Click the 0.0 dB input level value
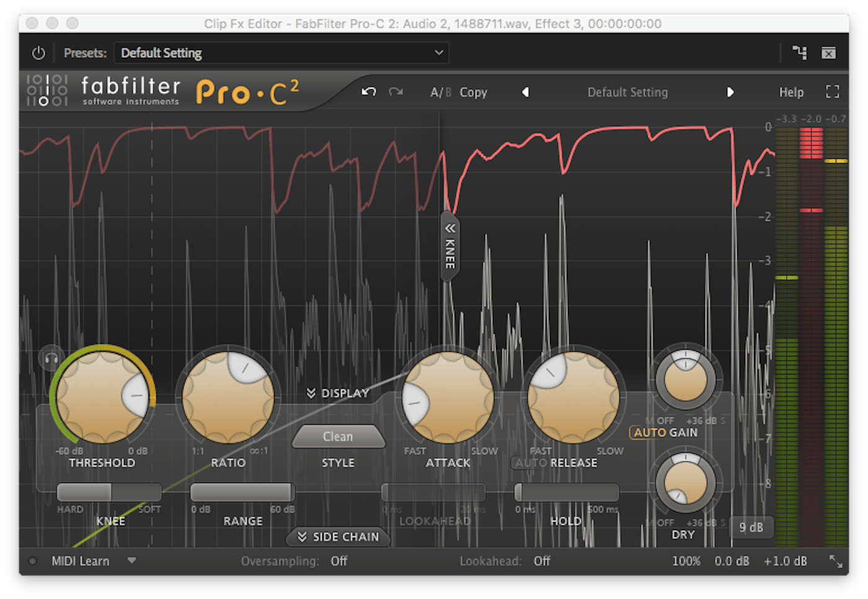The height and width of the screenshot is (599, 868). coord(732,561)
